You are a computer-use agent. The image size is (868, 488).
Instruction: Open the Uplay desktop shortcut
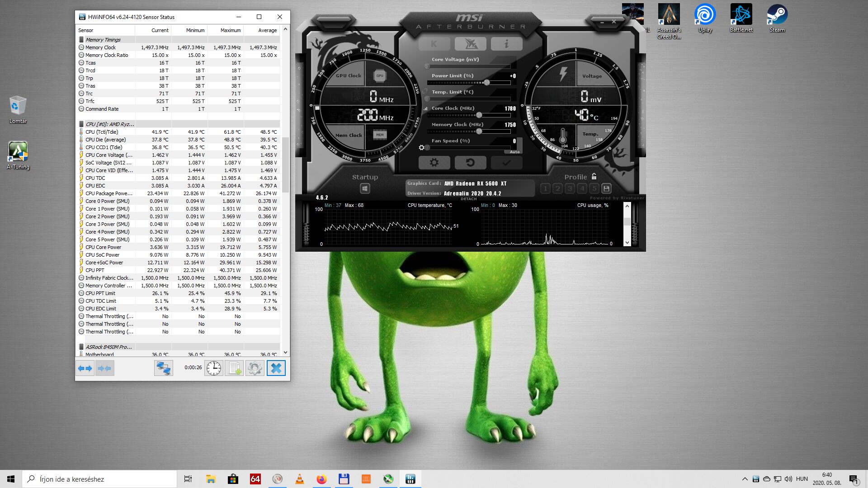(705, 18)
